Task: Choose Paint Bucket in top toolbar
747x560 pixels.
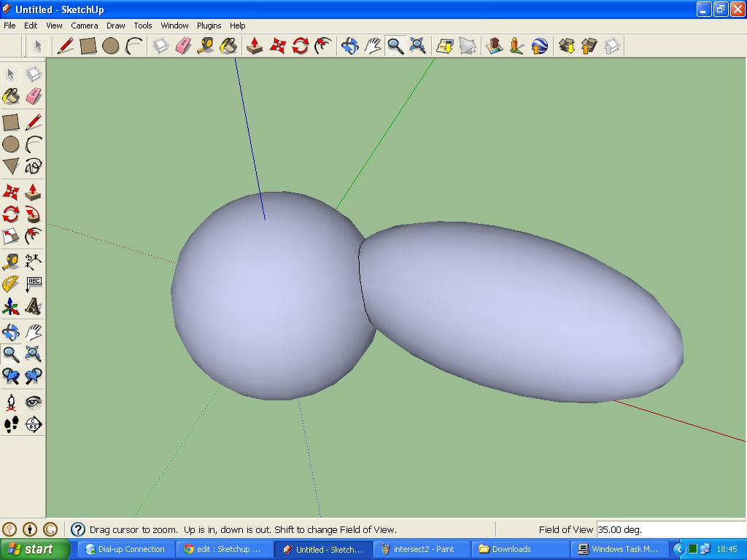Action: pos(228,46)
